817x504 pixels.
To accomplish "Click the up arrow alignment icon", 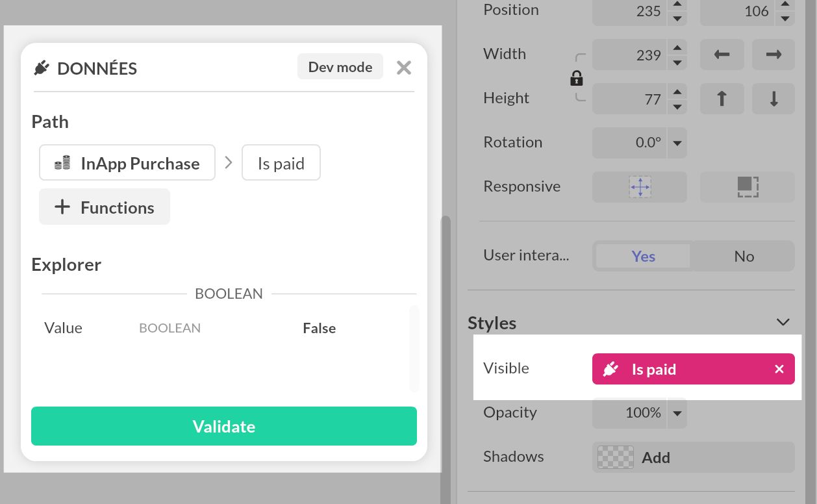I will [x=722, y=99].
